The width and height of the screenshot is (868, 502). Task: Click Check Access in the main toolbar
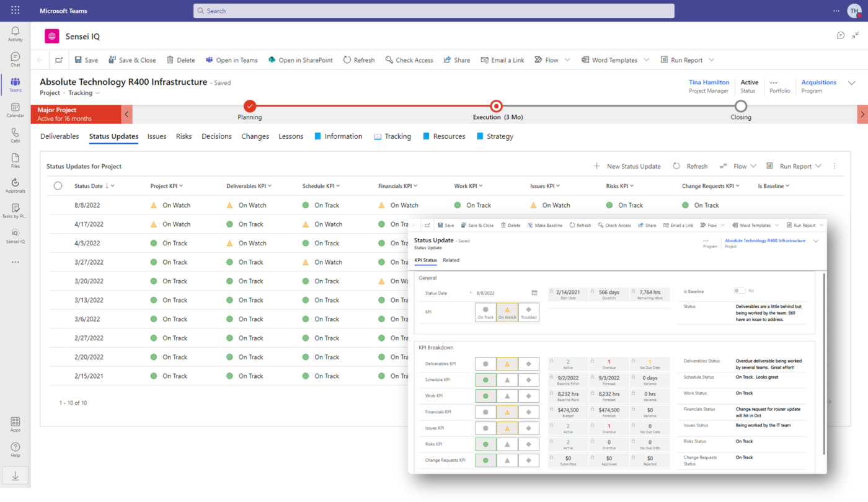pyautogui.click(x=409, y=60)
